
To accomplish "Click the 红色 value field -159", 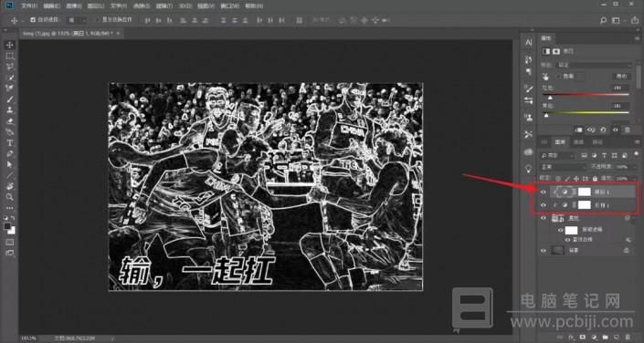I will coord(619,88).
